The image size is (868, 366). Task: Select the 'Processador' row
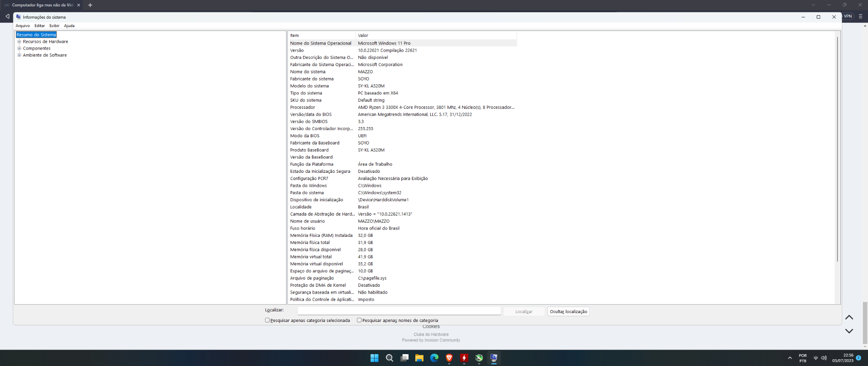click(402, 107)
